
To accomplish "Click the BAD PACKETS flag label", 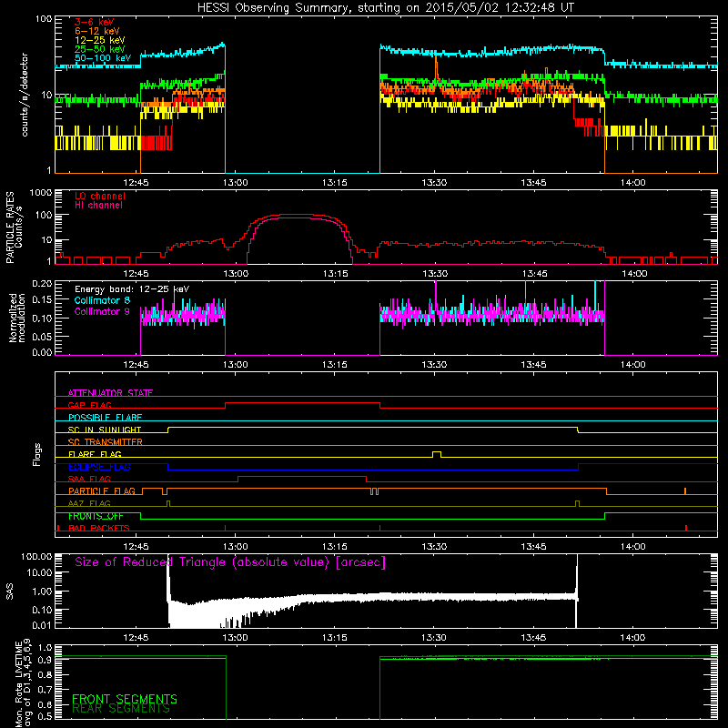I will point(99,528).
